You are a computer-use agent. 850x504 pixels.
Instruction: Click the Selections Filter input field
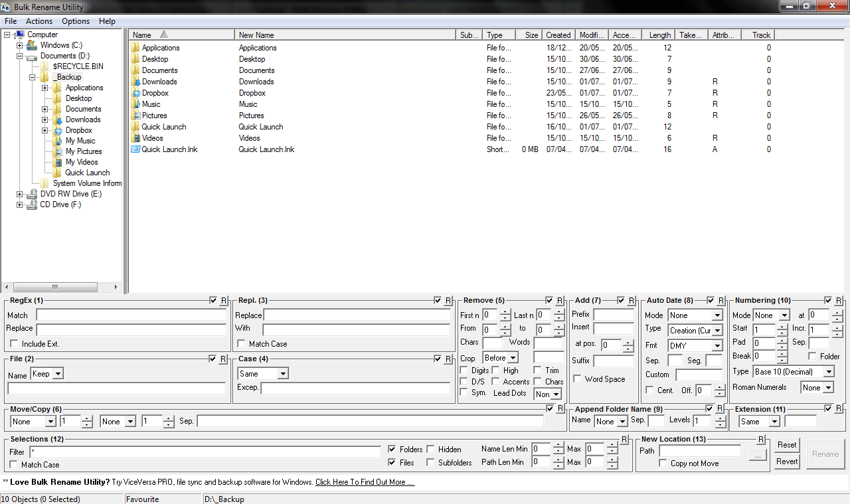pyautogui.click(x=205, y=452)
